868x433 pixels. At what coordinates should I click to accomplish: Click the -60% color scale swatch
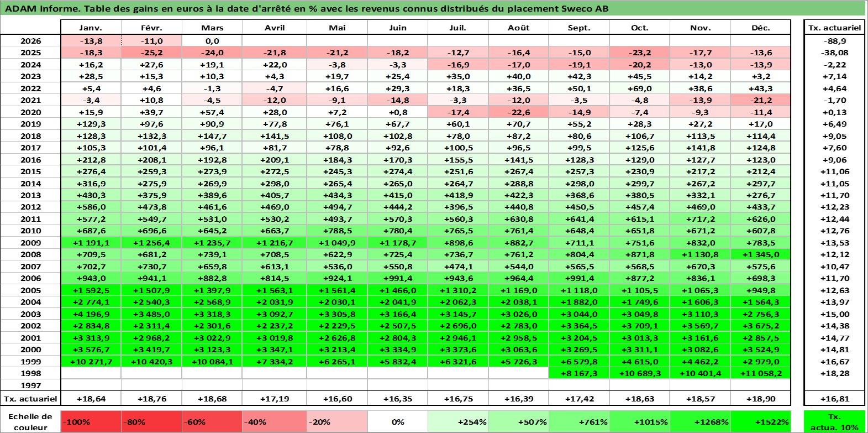[212, 421]
